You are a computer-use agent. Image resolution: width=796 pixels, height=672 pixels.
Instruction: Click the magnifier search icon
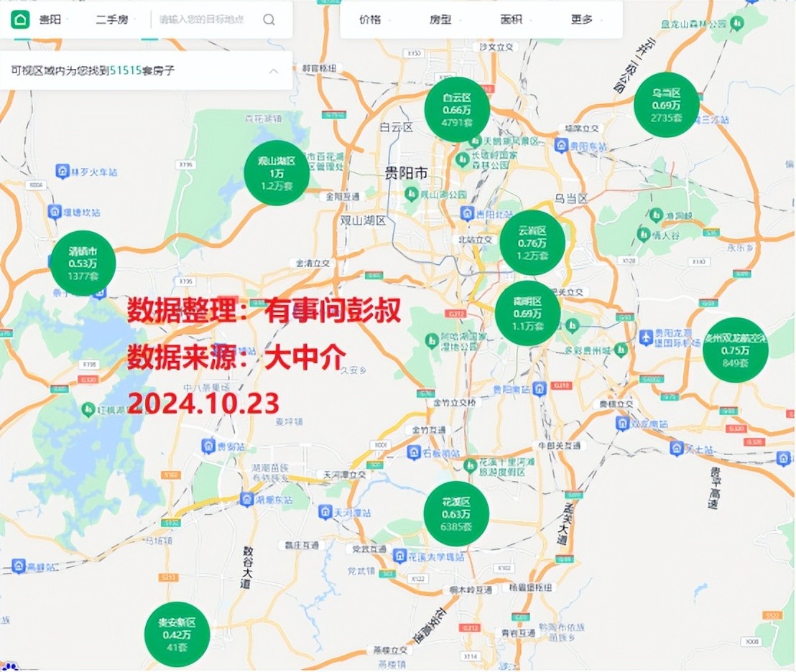click(269, 19)
